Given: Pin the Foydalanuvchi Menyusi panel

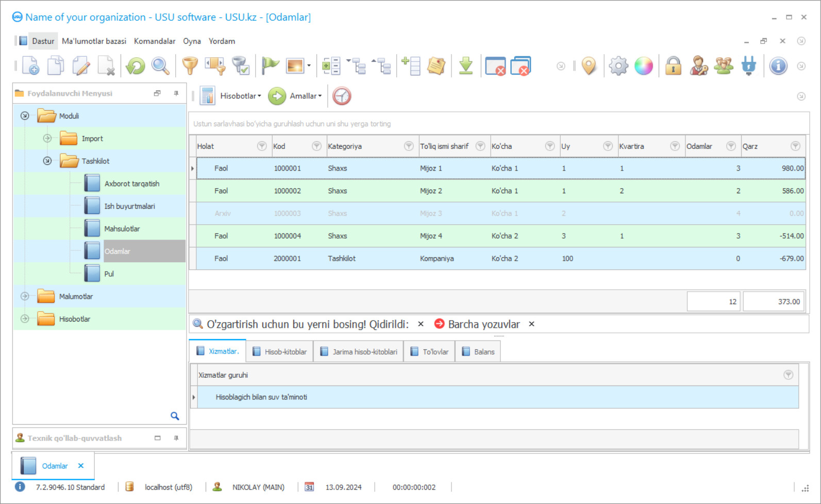Looking at the screenshot, I should (x=176, y=93).
